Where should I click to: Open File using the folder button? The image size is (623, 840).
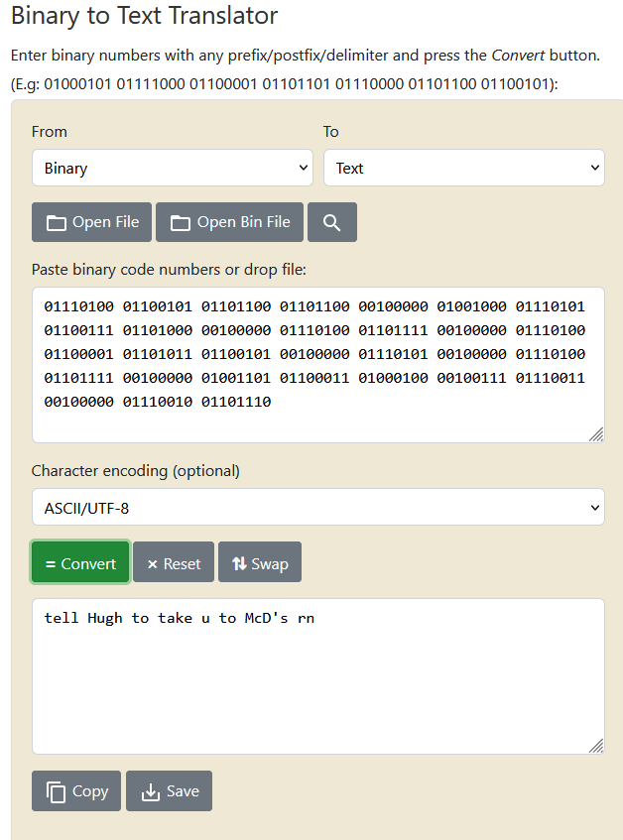pos(91,222)
